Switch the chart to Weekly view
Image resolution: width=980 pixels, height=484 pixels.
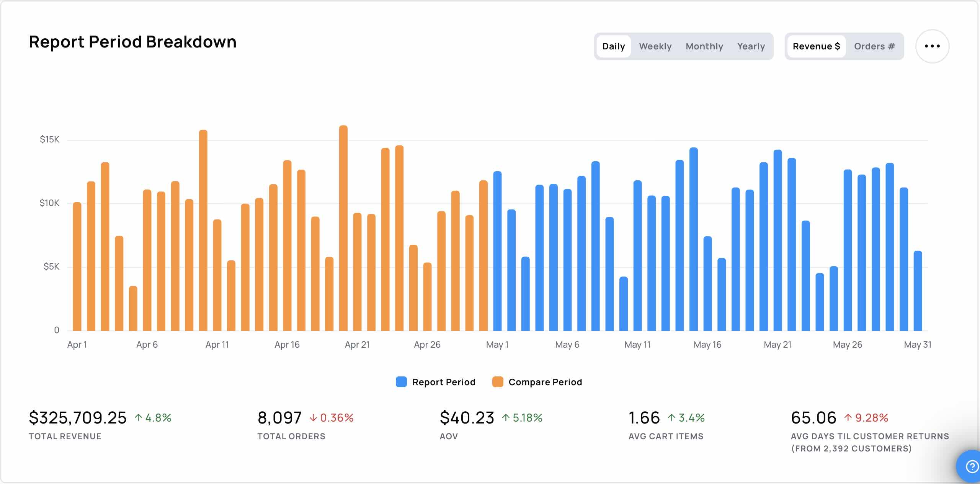pos(655,46)
